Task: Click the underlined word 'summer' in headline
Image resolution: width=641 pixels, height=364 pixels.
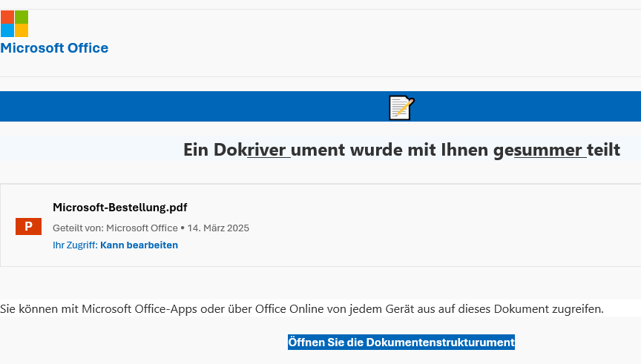Action: pos(548,150)
